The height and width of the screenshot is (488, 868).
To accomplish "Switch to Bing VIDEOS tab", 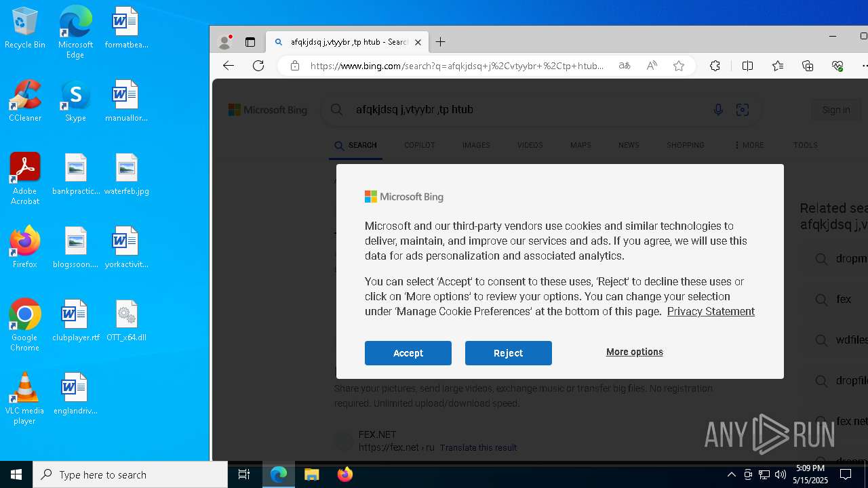I will [530, 145].
